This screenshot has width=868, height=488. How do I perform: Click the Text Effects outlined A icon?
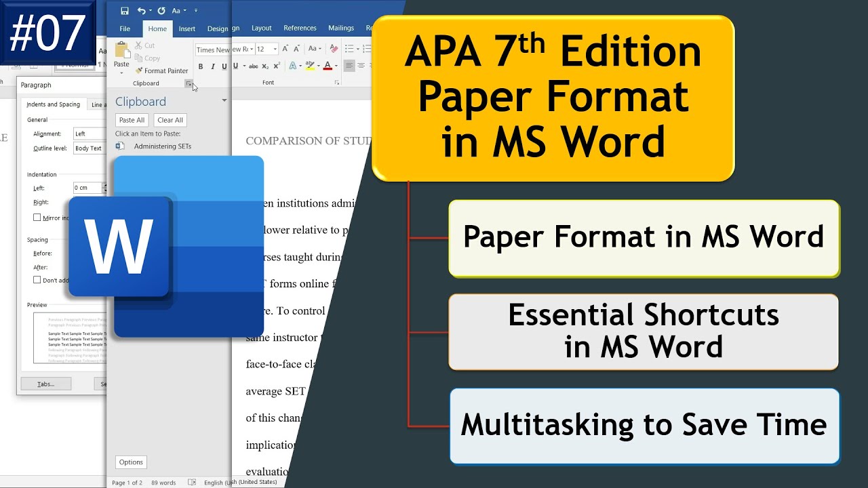point(293,66)
